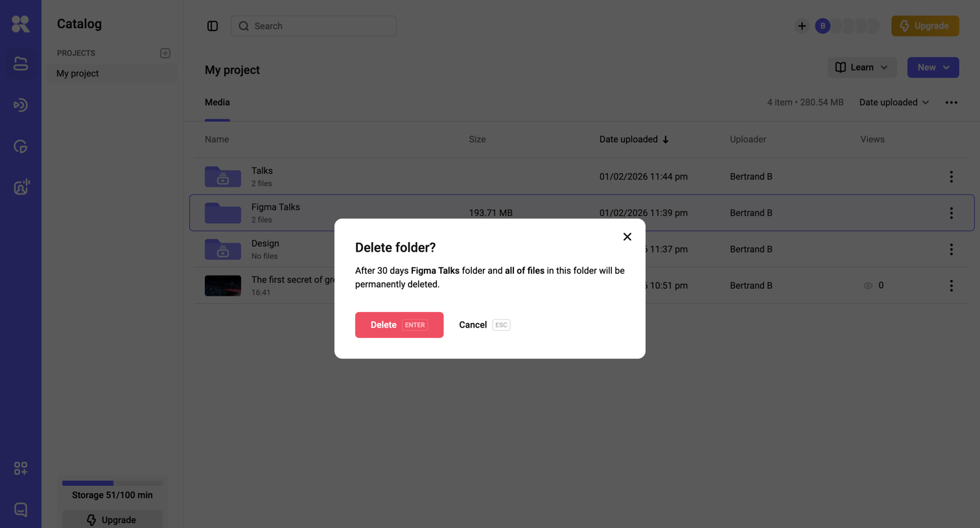Click the 4 item • 280.54 MB summary
Screen dimensions: 980x528
(806, 102)
